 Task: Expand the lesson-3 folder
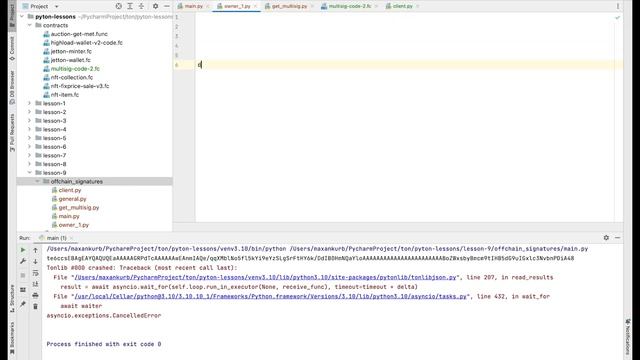[30, 121]
